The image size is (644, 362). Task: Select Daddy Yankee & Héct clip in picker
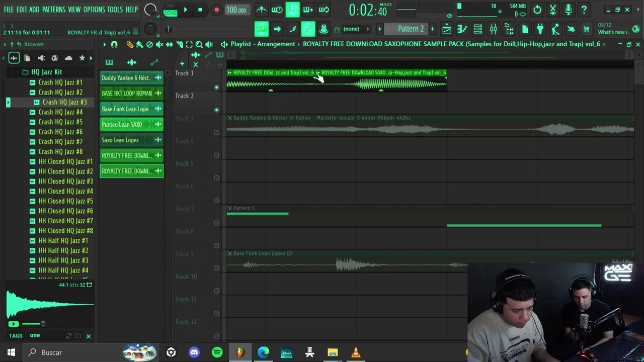[x=131, y=78]
